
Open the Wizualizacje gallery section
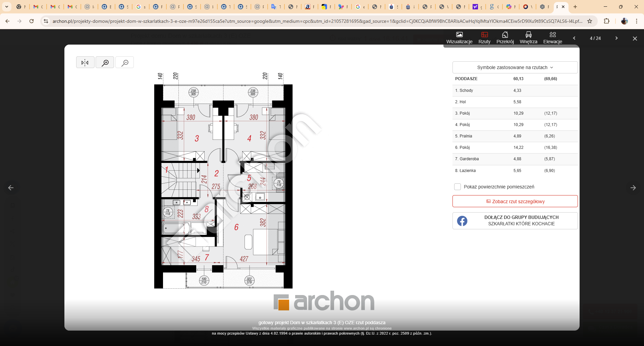coord(459,38)
